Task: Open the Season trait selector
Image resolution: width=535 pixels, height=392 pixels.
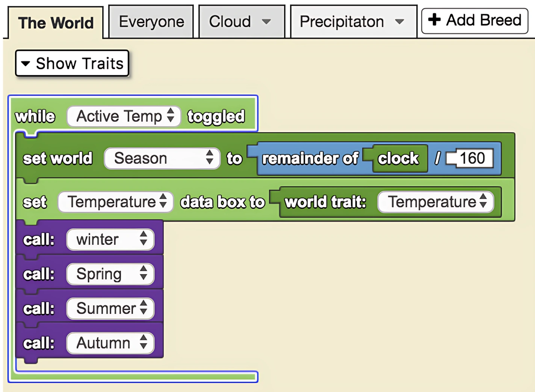Action: [x=162, y=158]
